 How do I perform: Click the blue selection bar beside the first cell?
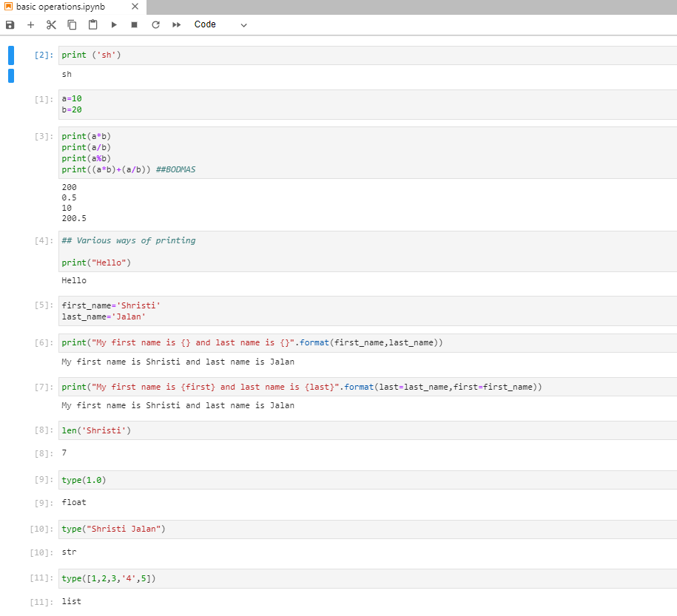10,55
